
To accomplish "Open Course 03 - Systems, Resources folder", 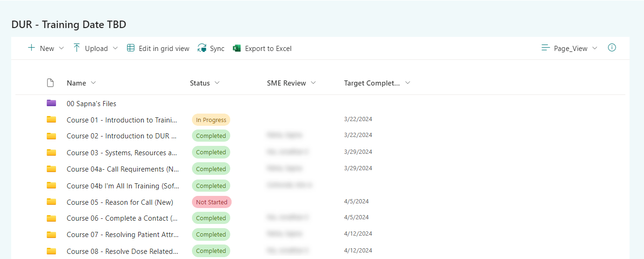I will point(122,152).
